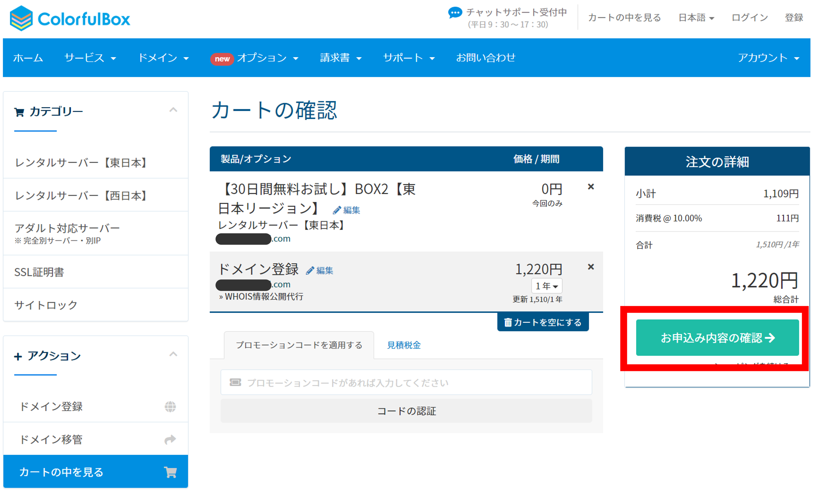Remove the domain registration item with X
This screenshot has width=823, height=504.
tap(591, 267)
